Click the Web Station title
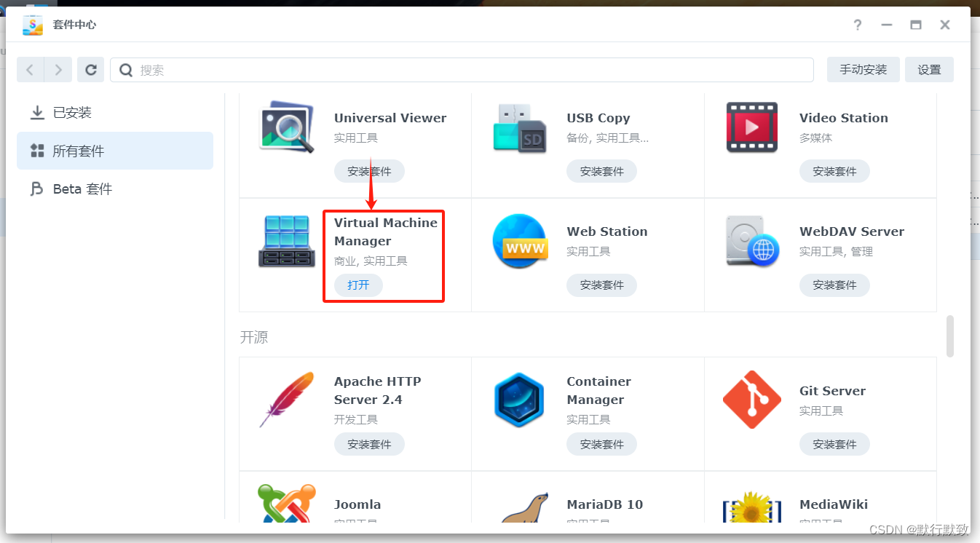 607,231
